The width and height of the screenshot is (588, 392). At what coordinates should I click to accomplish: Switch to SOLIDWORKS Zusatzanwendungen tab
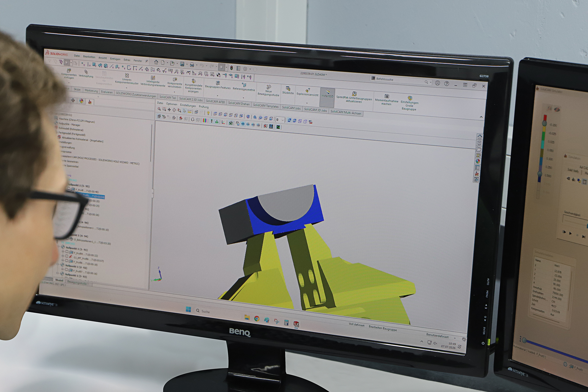coord(136,94)
